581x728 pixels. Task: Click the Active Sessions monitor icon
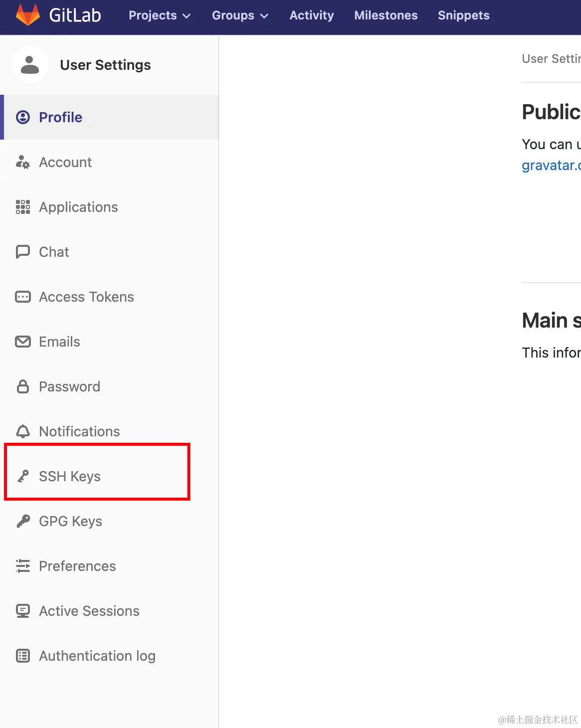coord(23,611)
